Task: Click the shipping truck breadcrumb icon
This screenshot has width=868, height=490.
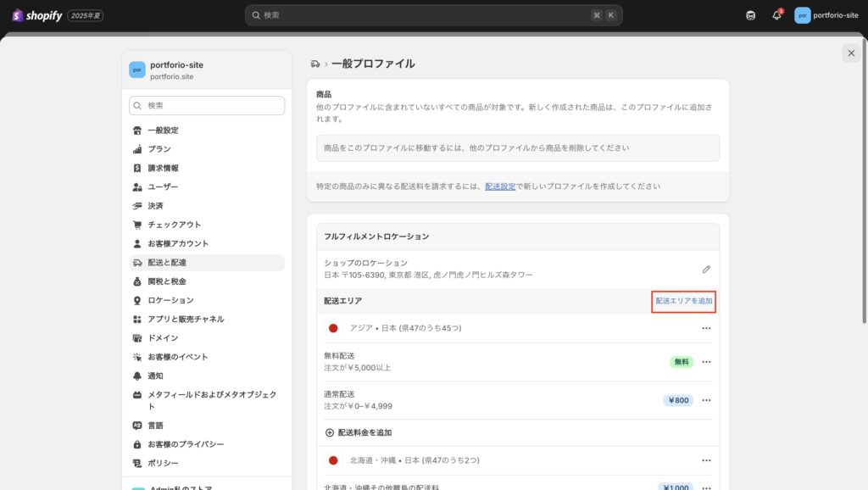Action: tap(315, 64)
